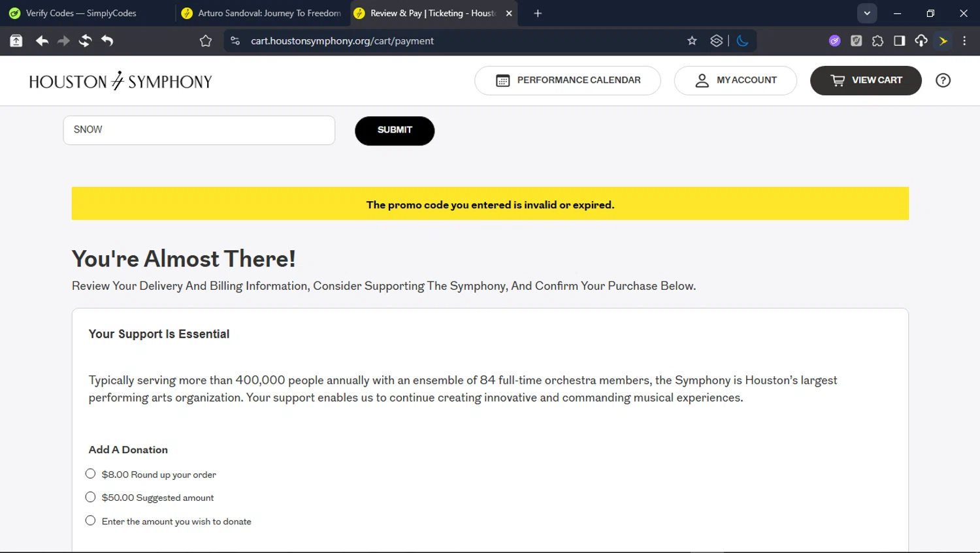Click the browser back arrow
Screen dimensions: 980x553
(x=42, y=41)
